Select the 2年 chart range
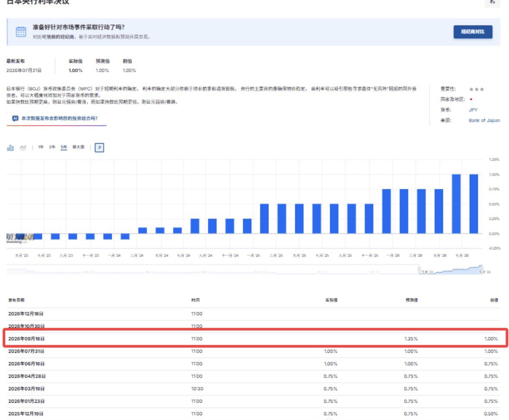This screenshot has width=509, height=420. click(x=52, y=147)
